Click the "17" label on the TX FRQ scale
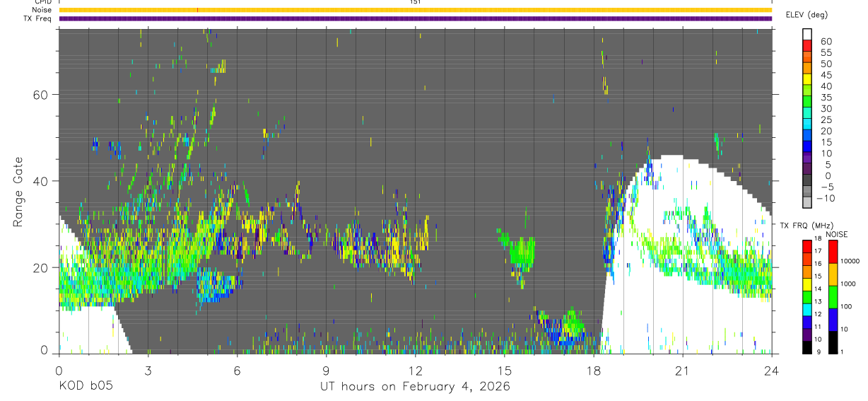Image resolution: width=868 pixels, height=401 pixels. (x=818, y=251)
